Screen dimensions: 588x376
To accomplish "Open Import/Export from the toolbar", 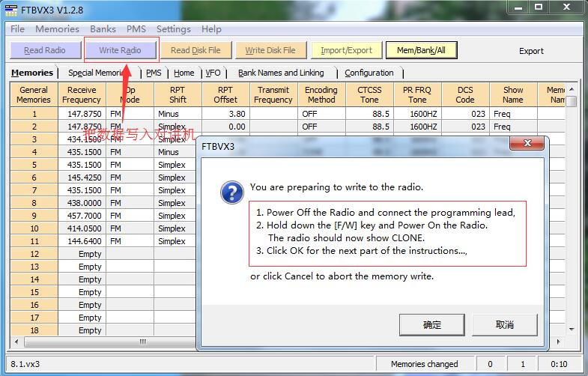I will tap(346, 50).
